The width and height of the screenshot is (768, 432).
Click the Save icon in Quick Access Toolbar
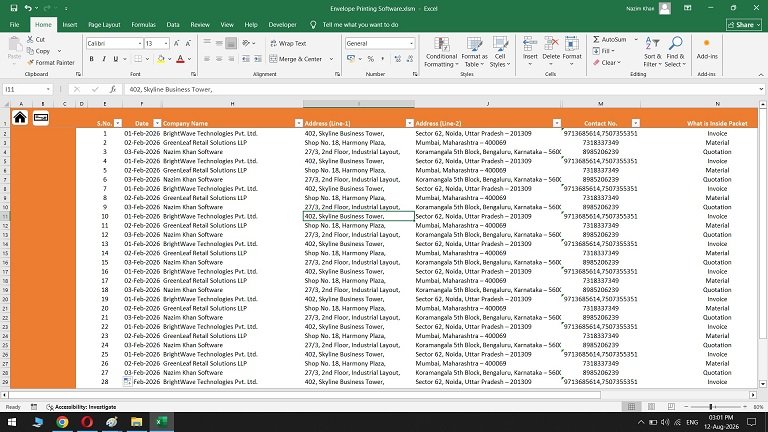14,8
